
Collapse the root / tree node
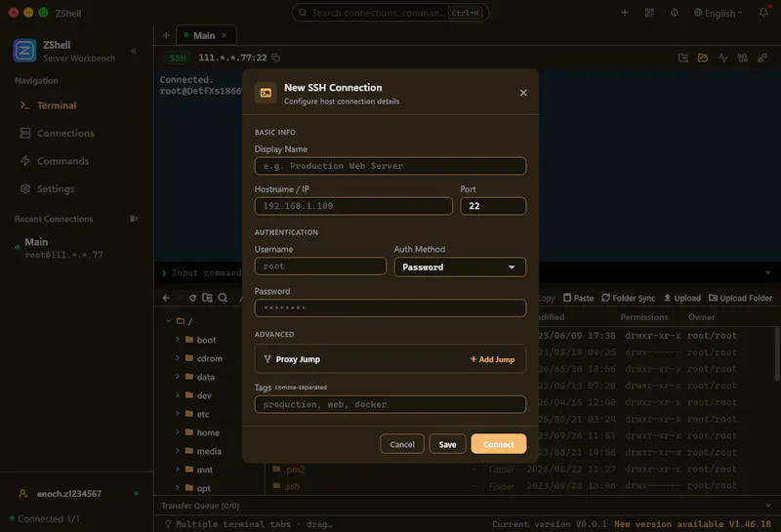pos(168,321)
